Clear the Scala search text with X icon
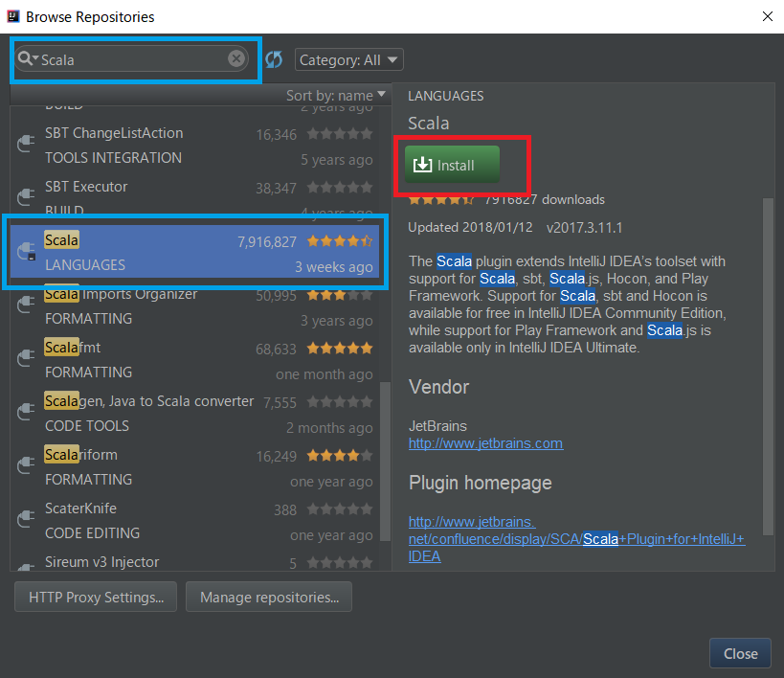This screenshot has height=678, width=784. click(x=236, y=58)
